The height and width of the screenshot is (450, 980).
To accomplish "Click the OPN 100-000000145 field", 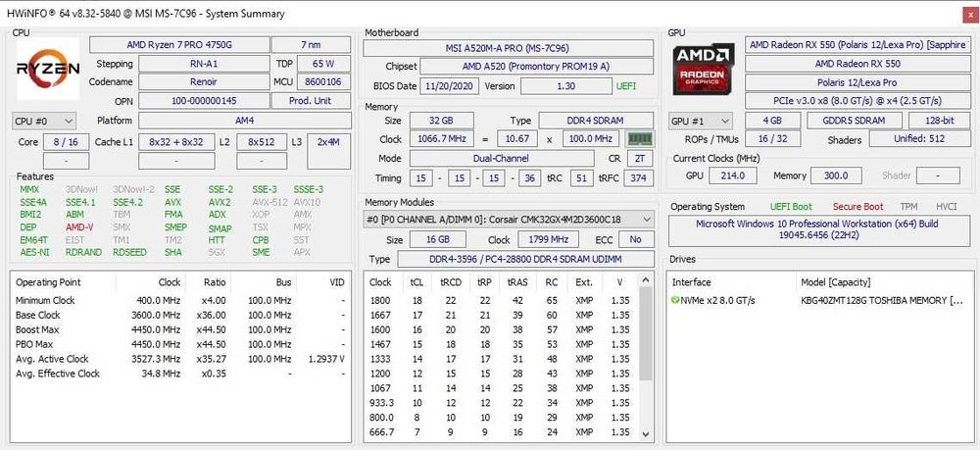I will coord(204,101).
